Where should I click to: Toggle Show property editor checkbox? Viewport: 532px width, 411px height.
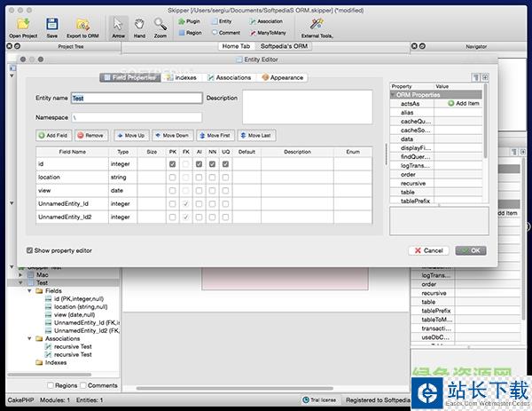click(31, 250)
